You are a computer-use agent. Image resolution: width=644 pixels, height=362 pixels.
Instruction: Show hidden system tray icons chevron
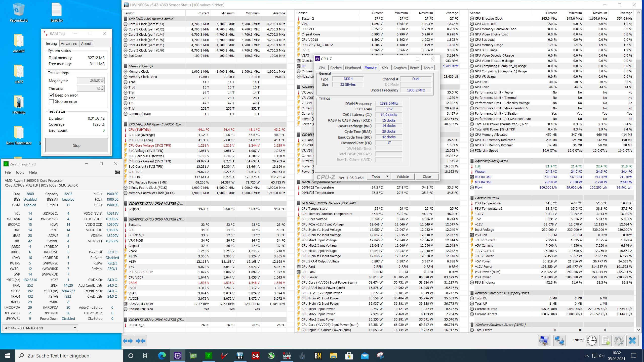click(x=587, y=356)
